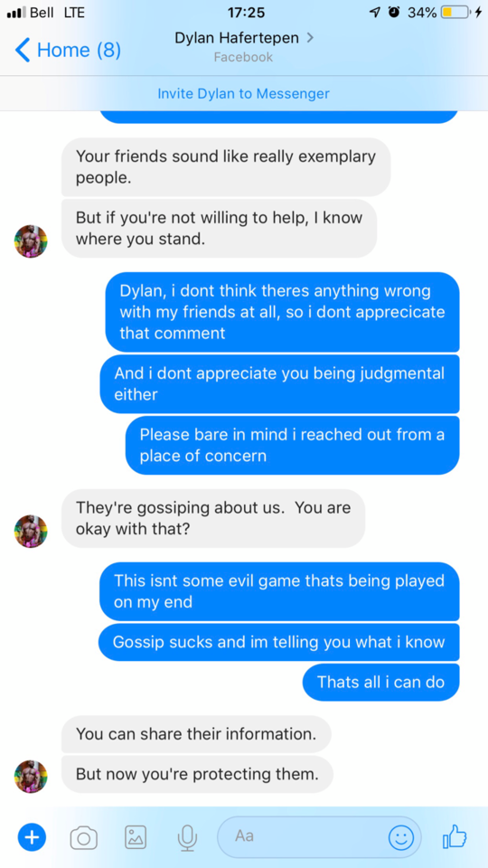Tap the battery indicator in status bar
Screen dimensions: 488x868
[455, 12]
